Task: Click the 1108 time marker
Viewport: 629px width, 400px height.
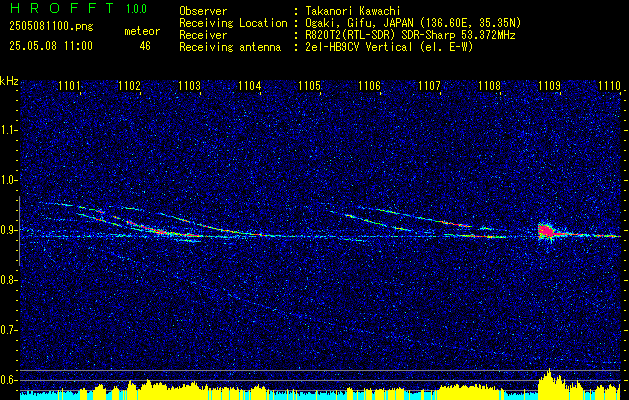Action: pos(489,86)
